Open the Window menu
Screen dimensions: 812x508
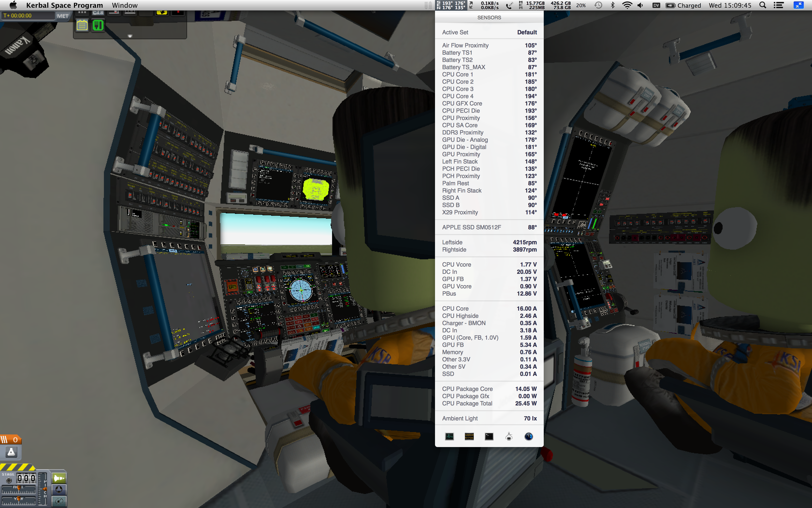[x=124, y=5]
